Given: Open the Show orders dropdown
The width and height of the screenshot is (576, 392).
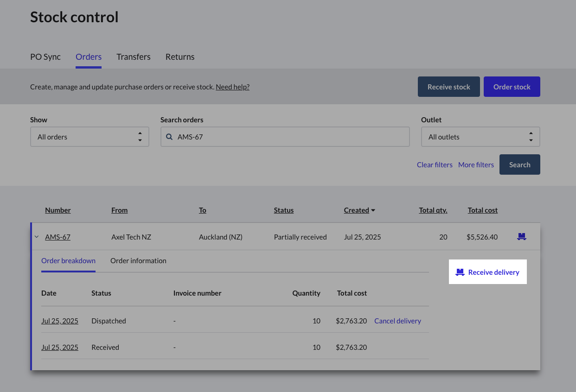Looking at the screenshot, I should click(x=90, y=137).
